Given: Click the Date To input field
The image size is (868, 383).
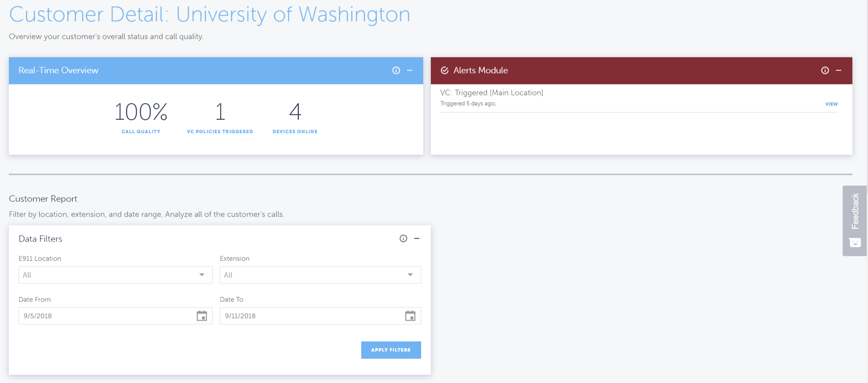Looking at the screenshot, I should click(x=320, y=316).
